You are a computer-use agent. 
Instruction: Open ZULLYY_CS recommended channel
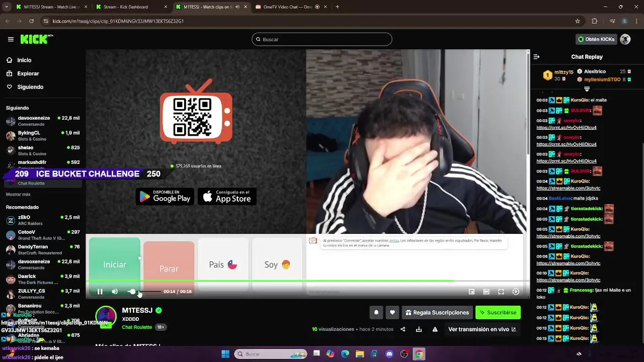pos(42,294)
